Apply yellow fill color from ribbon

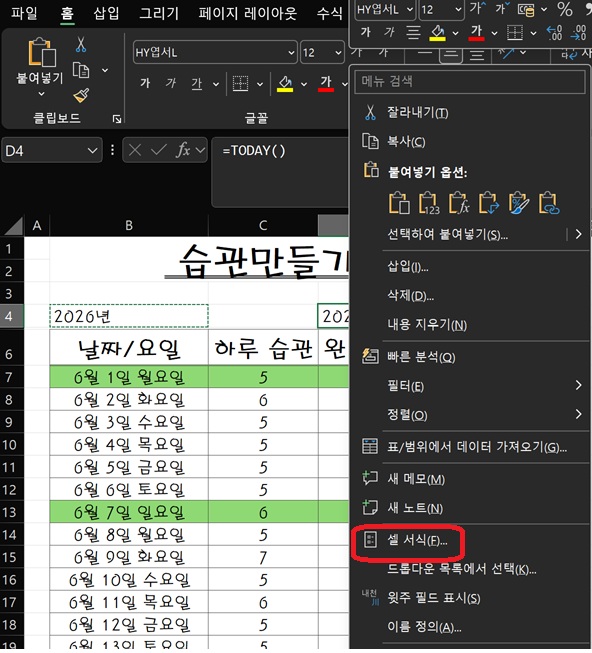tap(285, 84)
